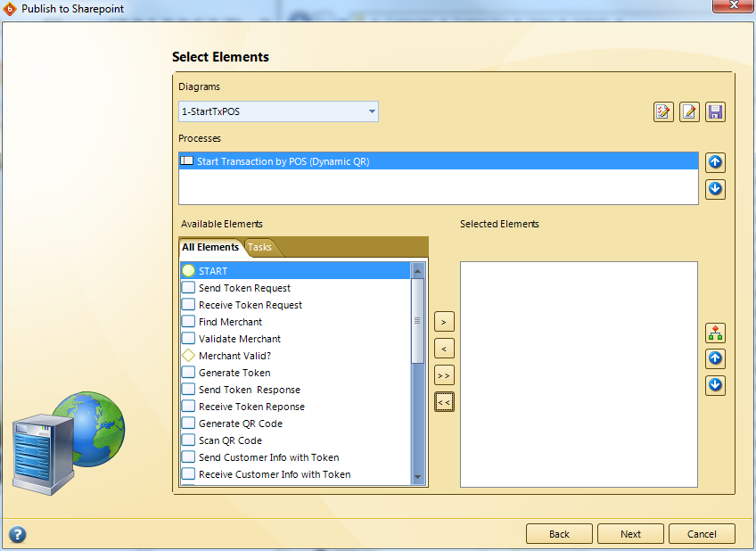The width and height of the screenshot is (756, 551).
Task: Remove selected element with the < button
Action: 444,349
